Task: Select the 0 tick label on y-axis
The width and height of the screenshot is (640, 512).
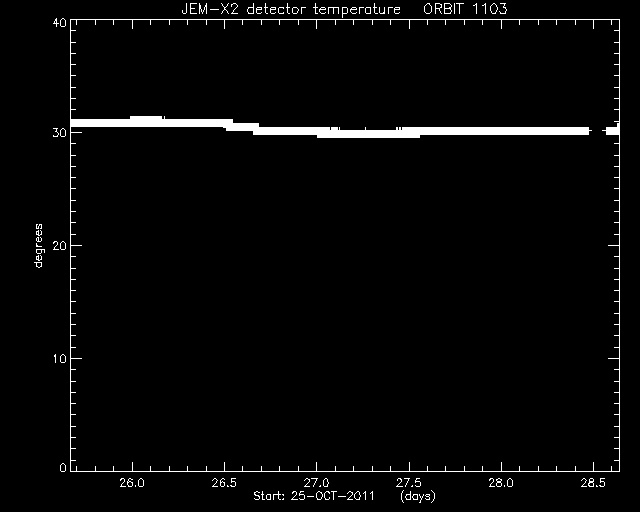Action: coord(63,467)
